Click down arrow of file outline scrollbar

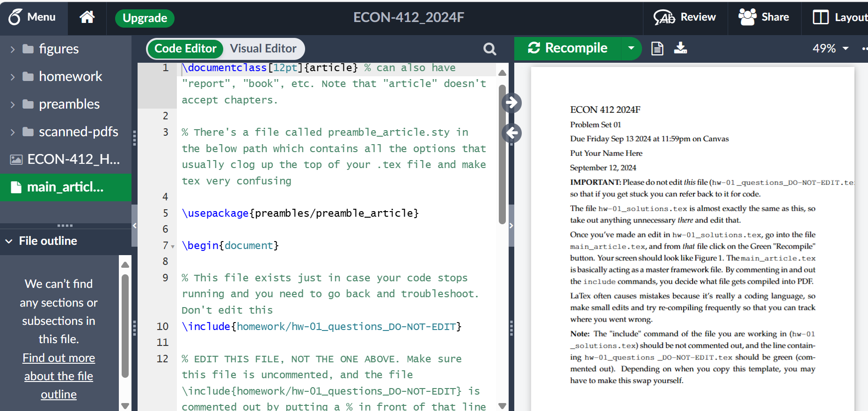pos(125,406)
